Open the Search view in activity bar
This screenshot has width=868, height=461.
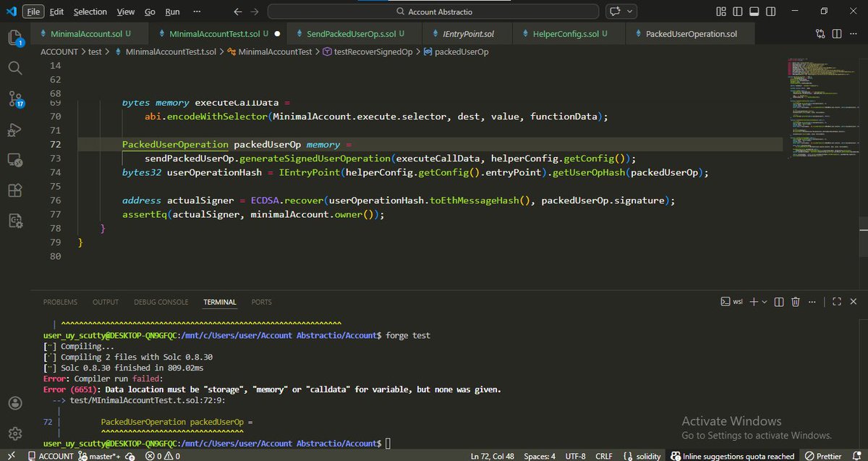pyautogui.click(x=14, y=68)
